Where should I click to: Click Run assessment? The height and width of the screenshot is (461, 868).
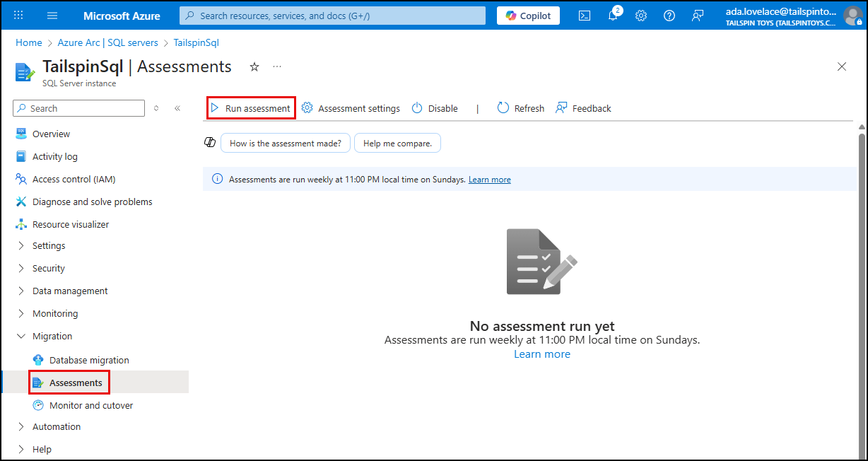(250, 107)
